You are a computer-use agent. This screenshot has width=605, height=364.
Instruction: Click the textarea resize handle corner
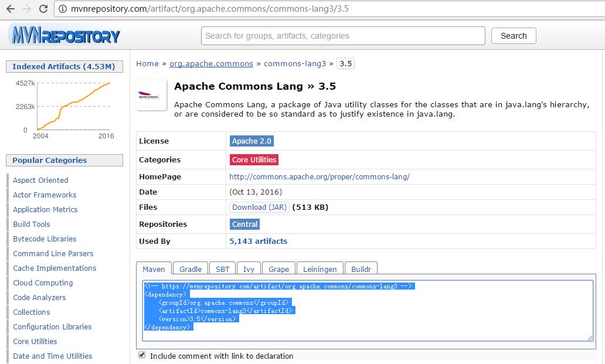coord(590,338)
